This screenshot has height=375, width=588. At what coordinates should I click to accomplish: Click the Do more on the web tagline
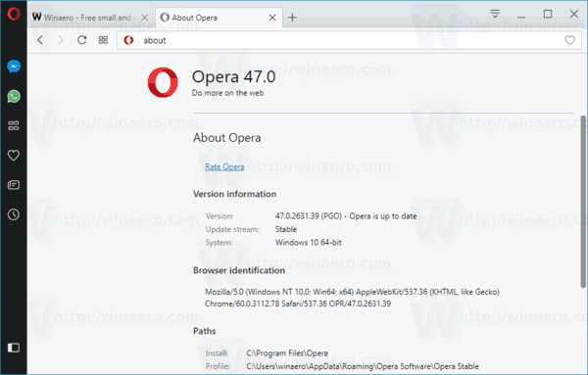coord(227,93)
